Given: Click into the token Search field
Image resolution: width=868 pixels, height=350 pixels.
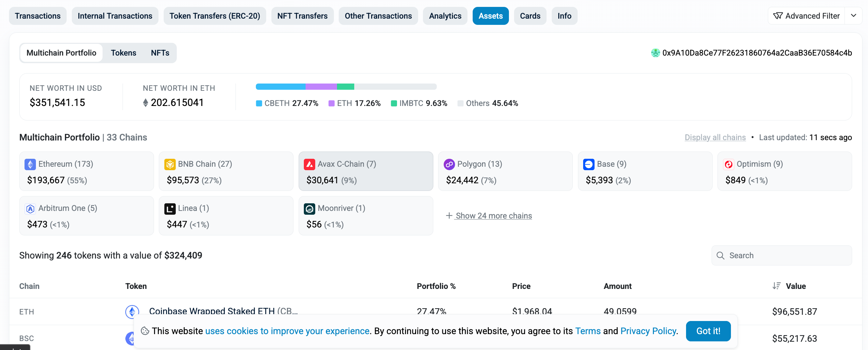Looking at the screenshot, I should click(782, 255).
